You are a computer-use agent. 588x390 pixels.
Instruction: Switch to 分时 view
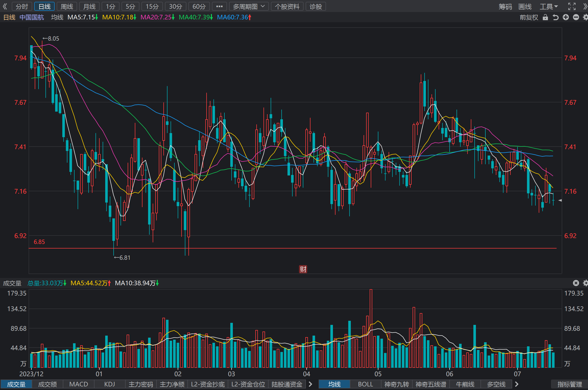click(22, 6)
